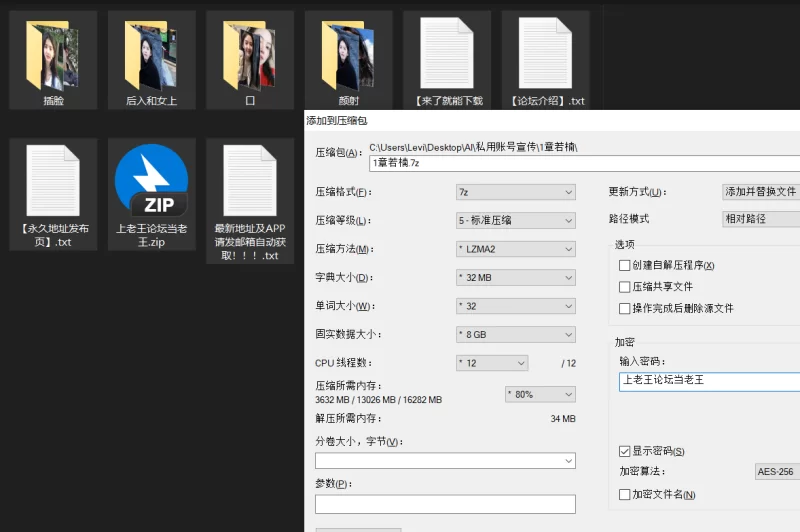Open the 压缩格式 7z dropdown
This screenshot has height=532, width=800.
point(515,192)
